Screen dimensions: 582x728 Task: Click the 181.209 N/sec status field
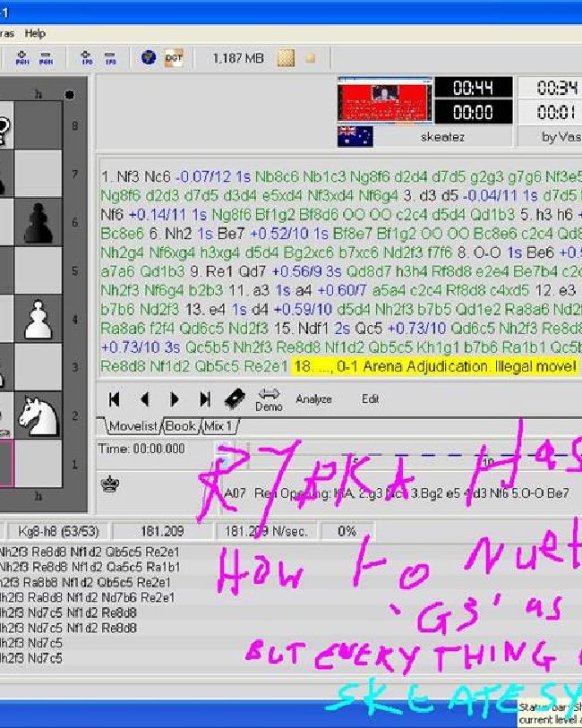[x=266, y=531]
